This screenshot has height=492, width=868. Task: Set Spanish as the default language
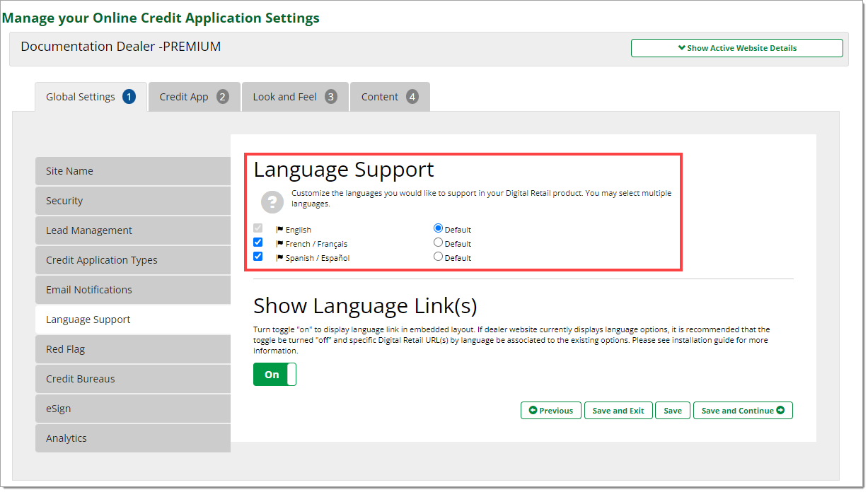(438, 257)
